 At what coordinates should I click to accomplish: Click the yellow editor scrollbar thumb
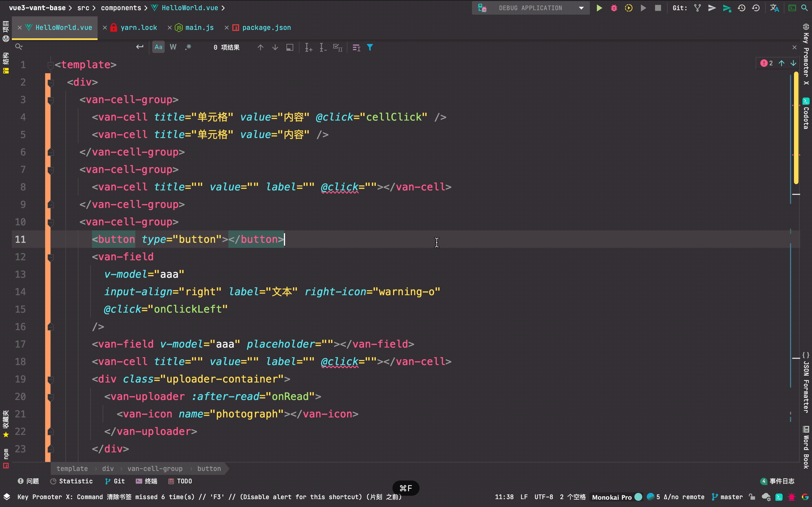coord(796,127)
